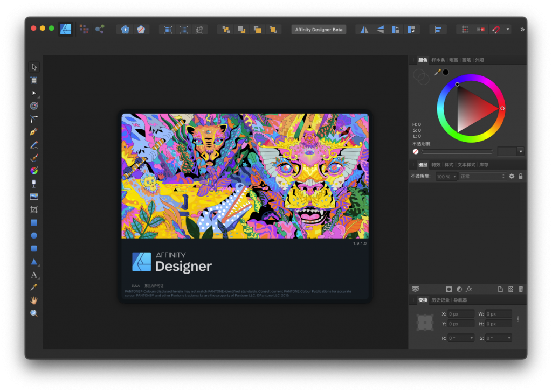
Task: Toggle the no-color opacity icon
Action: click(416, 151)
